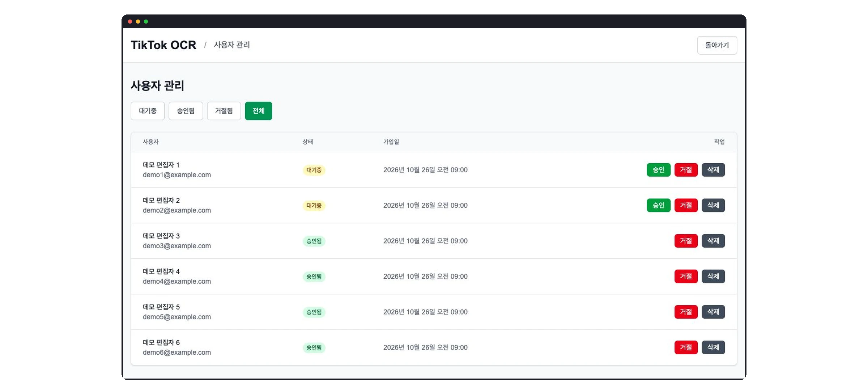
Task: Click the 돌아가기 button
Action: coord(717,45)
